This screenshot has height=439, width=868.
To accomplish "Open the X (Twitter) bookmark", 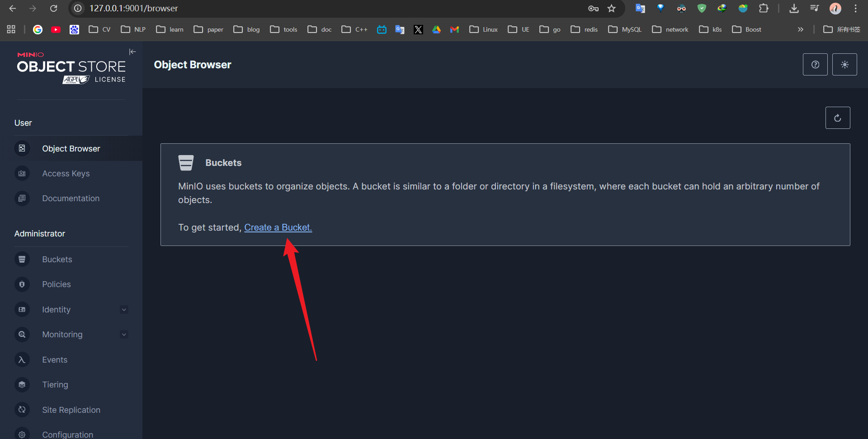I will pos(418,29).
